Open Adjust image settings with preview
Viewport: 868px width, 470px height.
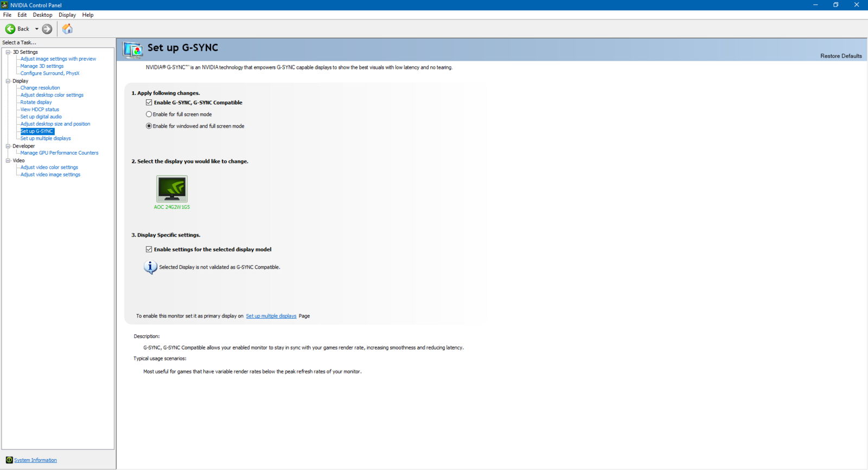(x=58, y=59)
